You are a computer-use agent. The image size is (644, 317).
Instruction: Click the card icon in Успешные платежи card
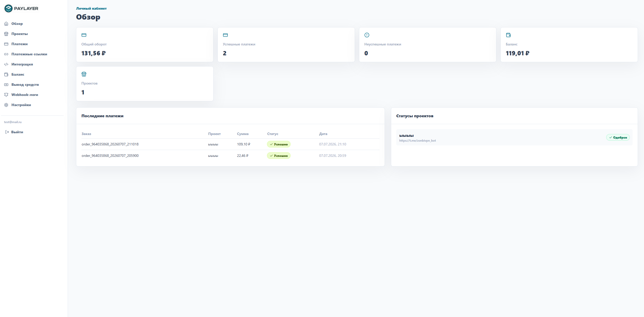225,35
